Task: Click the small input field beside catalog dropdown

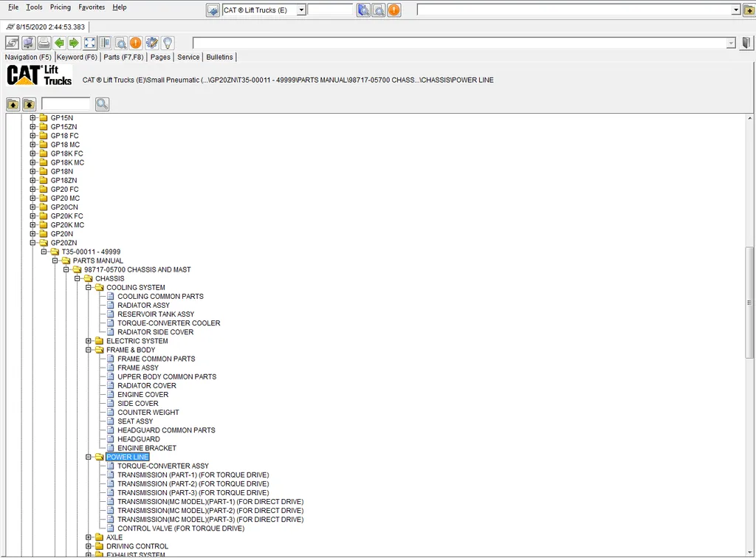Action: coord(330,10)
